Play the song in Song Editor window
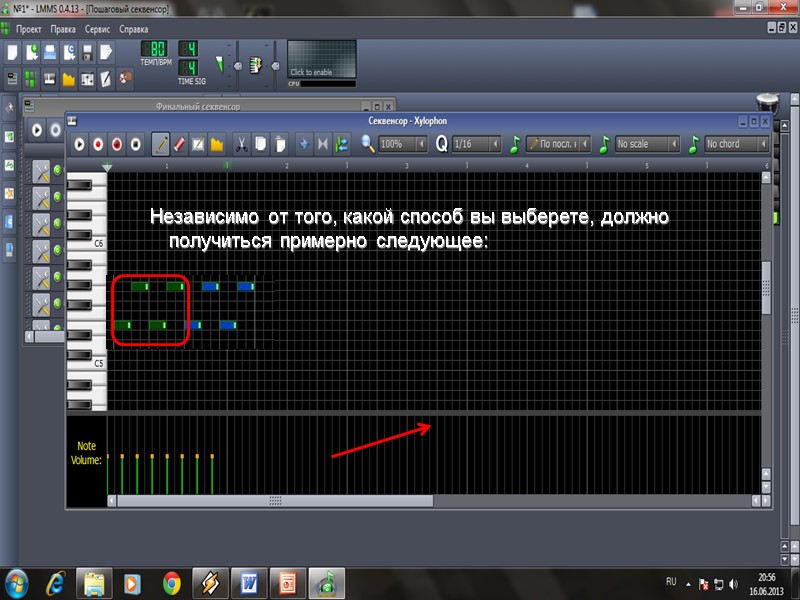Screen dimensions: 800x600 37,130
